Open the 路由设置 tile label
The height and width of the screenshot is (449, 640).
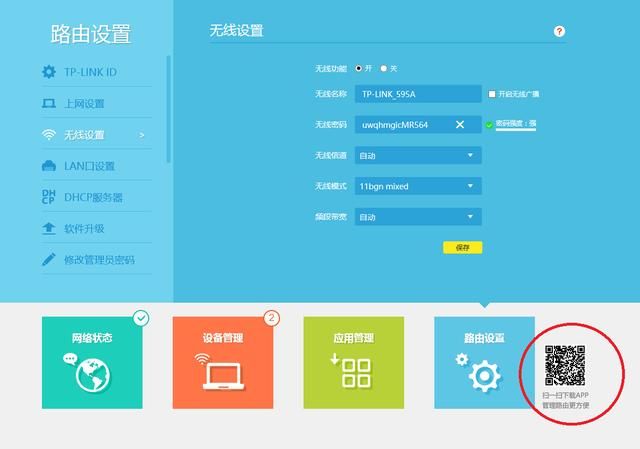[484, 338]
